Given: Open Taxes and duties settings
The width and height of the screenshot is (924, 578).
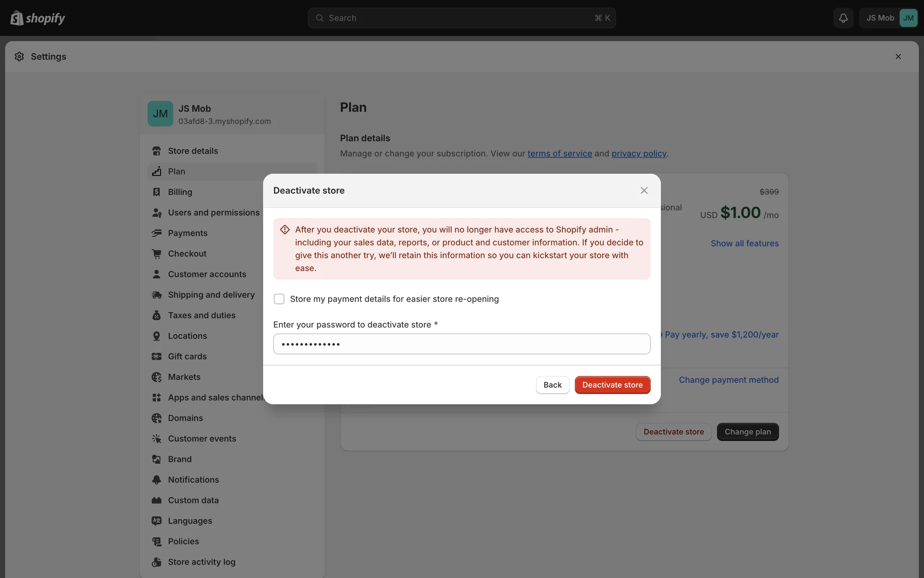Looking at the screenshot, I should pos(202,315).
